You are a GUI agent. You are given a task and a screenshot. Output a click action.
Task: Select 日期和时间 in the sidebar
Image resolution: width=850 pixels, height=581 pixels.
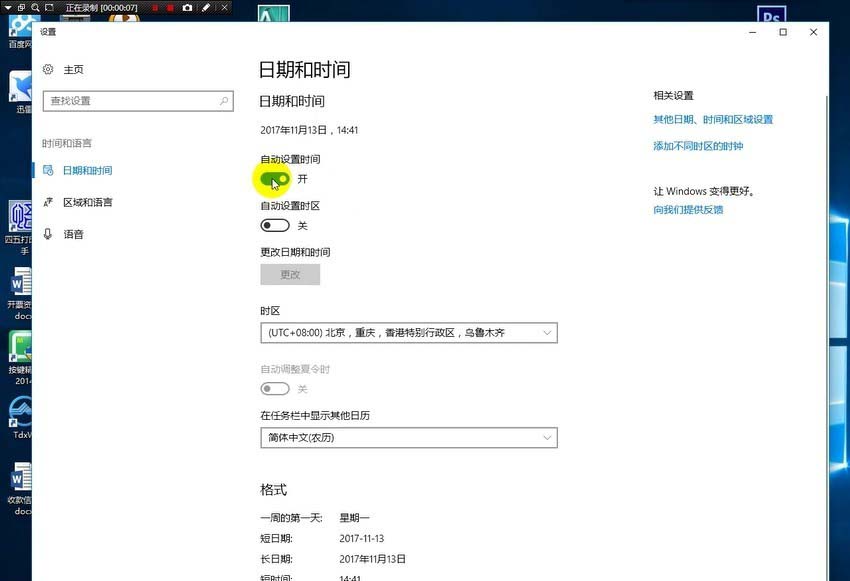[87, 170]
